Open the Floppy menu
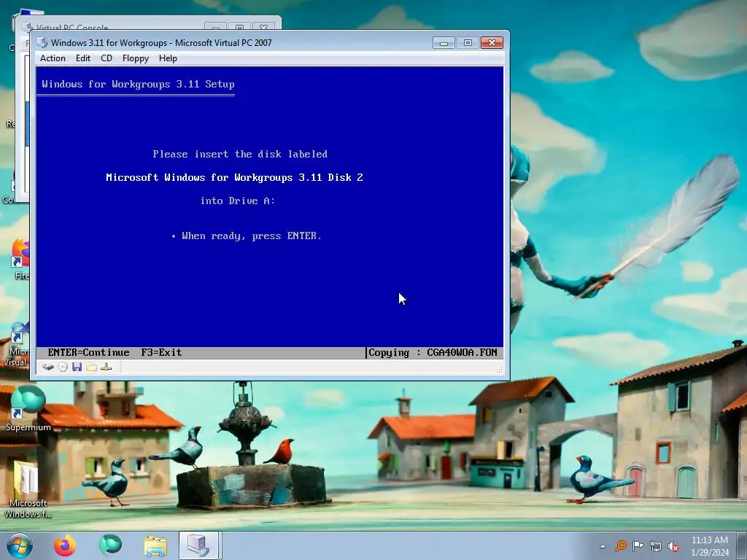This screenshot has width=747, height=560. [x=135, y=58]
